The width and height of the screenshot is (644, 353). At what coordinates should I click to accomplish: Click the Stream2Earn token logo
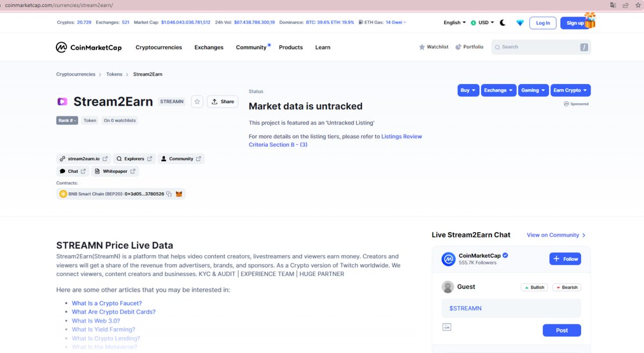(62, 102)
